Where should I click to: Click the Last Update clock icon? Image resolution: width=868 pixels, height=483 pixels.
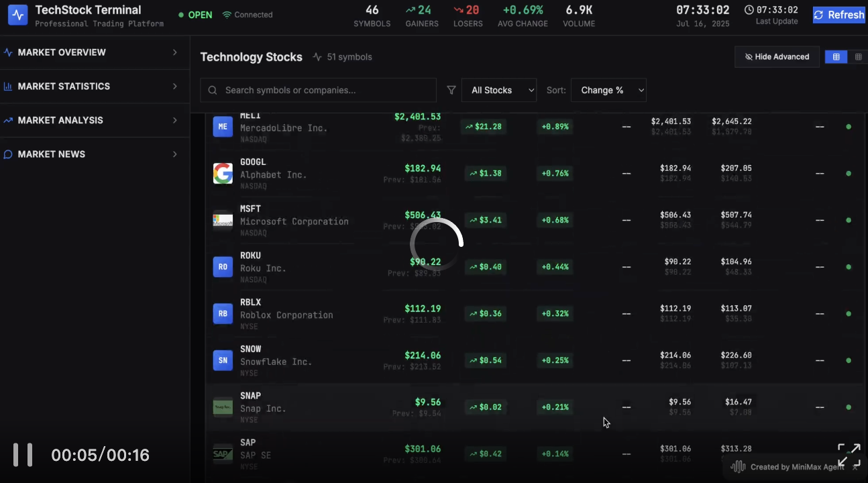pos(749,10)
